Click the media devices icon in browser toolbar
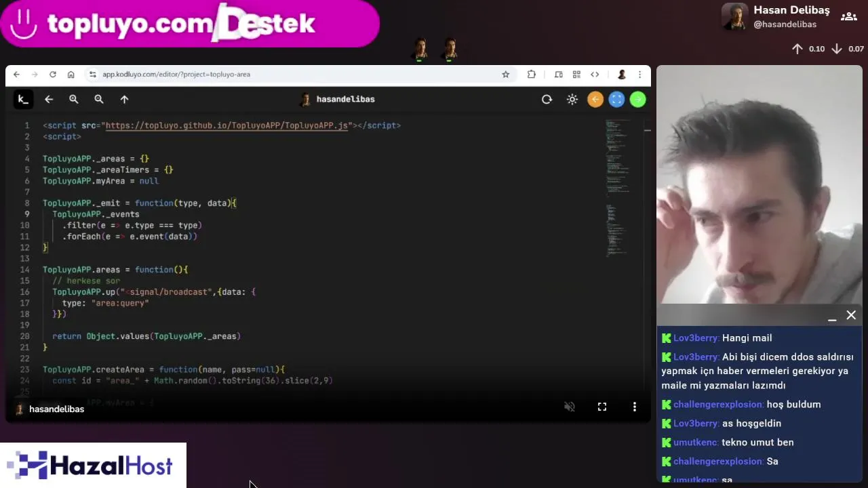Viewport: 868px width, 488px height. (558, 75)
